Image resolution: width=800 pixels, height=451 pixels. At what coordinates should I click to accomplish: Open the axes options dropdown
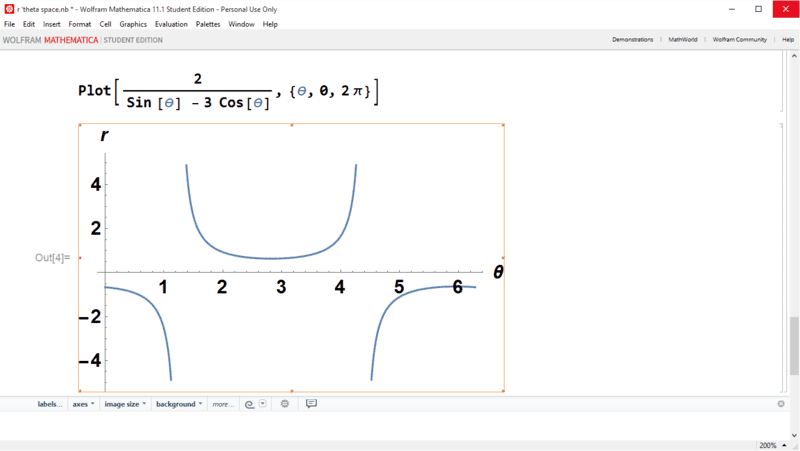(84, 404)
